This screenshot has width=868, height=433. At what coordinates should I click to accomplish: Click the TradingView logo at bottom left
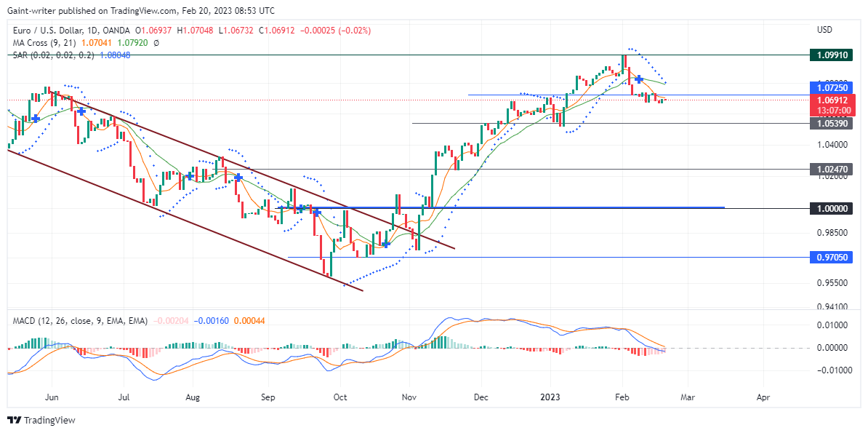[41, 420]
